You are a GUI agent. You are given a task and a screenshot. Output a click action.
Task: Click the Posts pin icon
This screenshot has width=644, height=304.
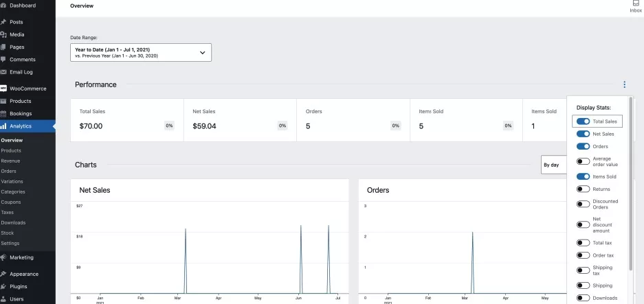click(x=3, y=22)
